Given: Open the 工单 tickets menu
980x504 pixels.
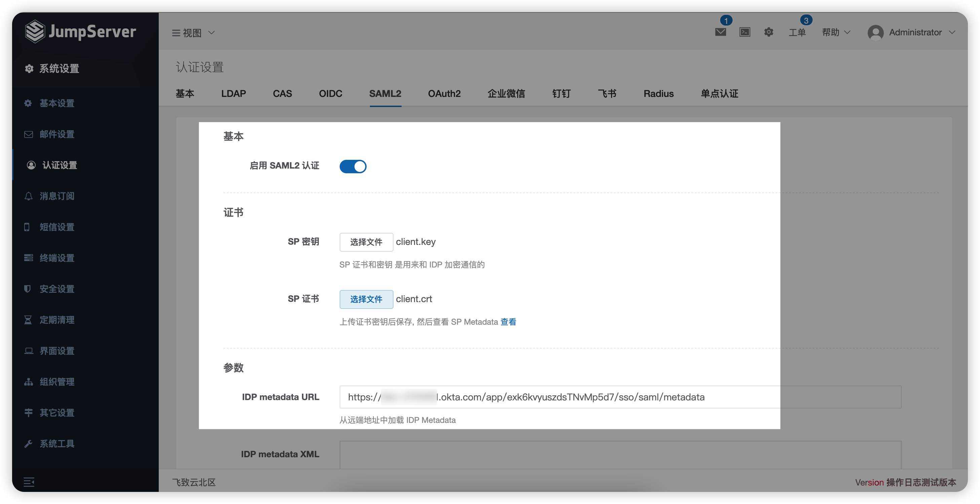Looking at the screenshot, I should [797, 33].
